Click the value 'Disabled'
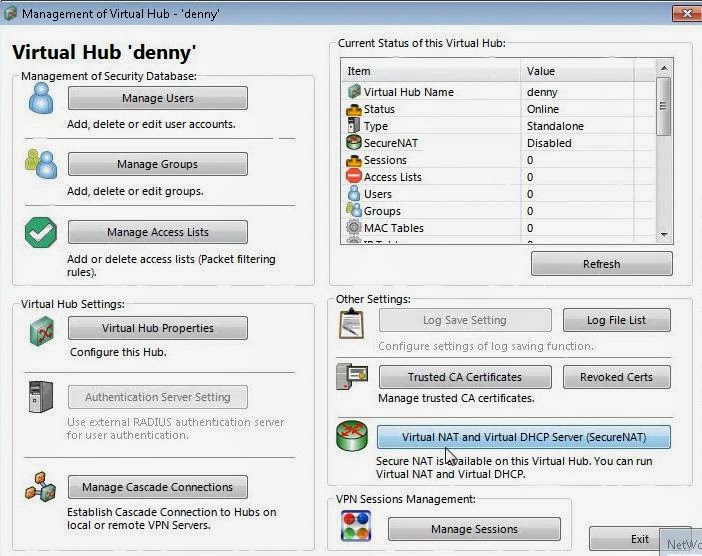Screen dimensions: 702x556 549,143
